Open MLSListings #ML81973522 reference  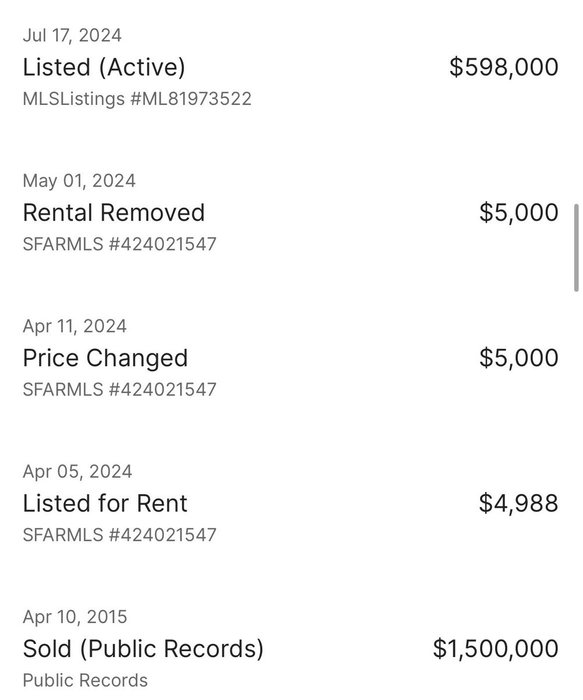pos(137,99)
